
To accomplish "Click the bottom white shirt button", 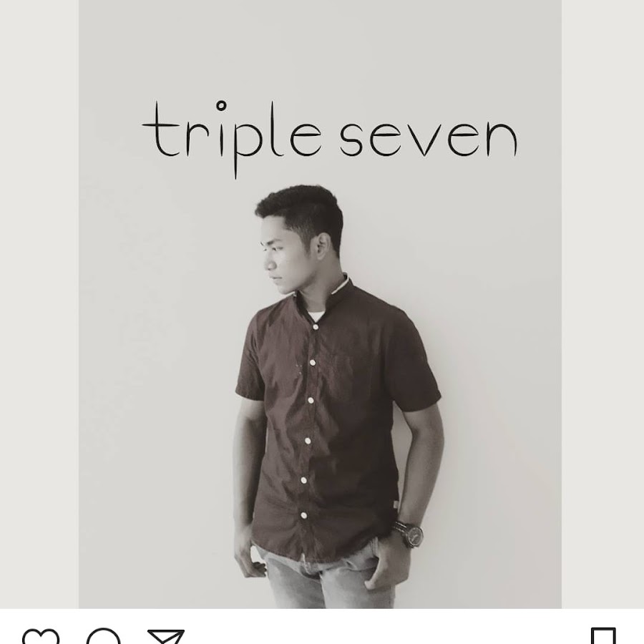I will pyautogui.click(x=304, y=515).
